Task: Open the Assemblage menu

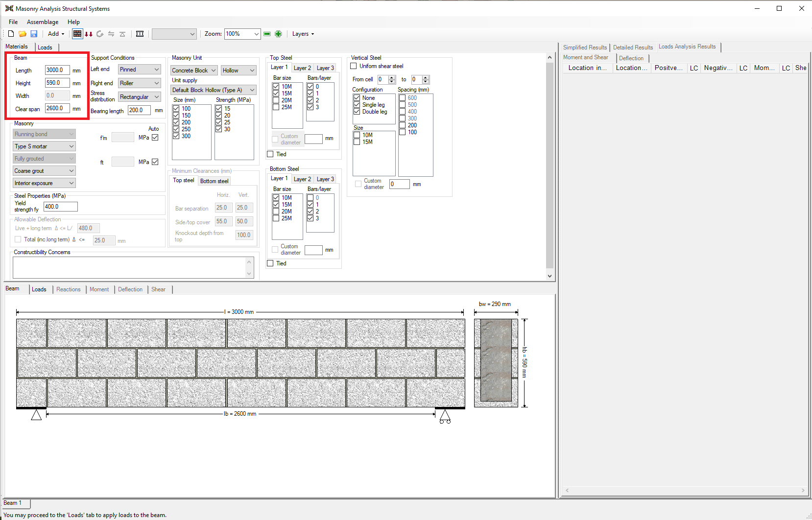Action: coord(43,22)
